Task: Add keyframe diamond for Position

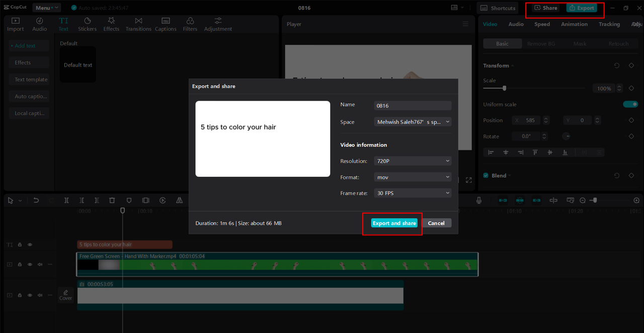Action: click(x=631, y=120)
